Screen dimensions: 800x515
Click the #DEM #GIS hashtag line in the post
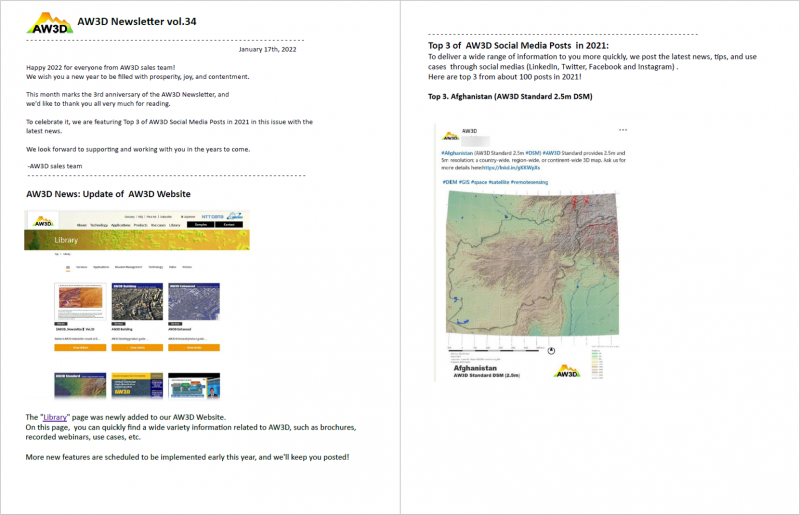[x=495, y=182]
